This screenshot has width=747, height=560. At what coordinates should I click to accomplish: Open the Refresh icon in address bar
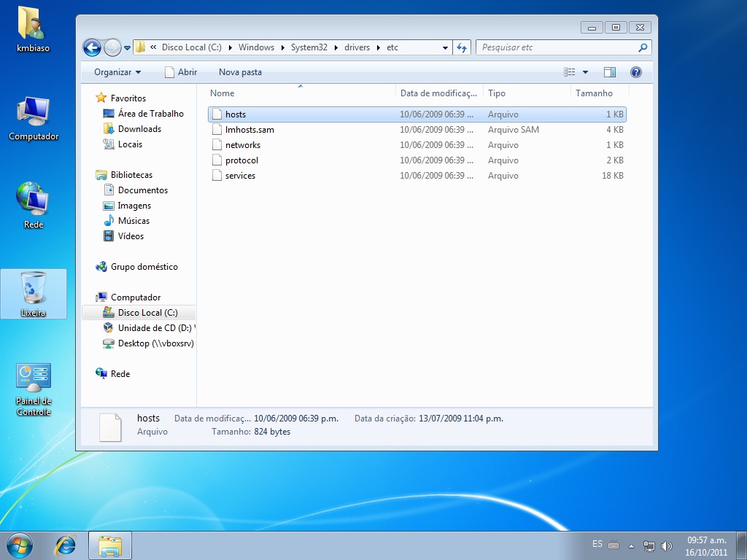pos(462,47)
